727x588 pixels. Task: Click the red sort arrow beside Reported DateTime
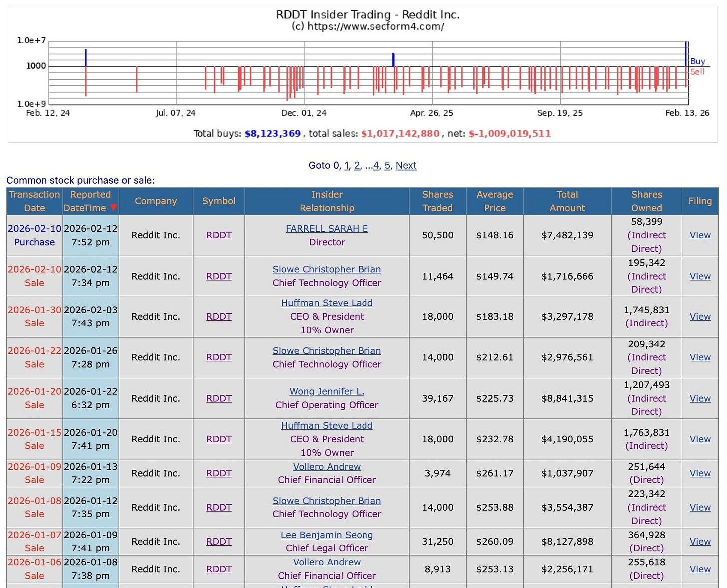114,208
